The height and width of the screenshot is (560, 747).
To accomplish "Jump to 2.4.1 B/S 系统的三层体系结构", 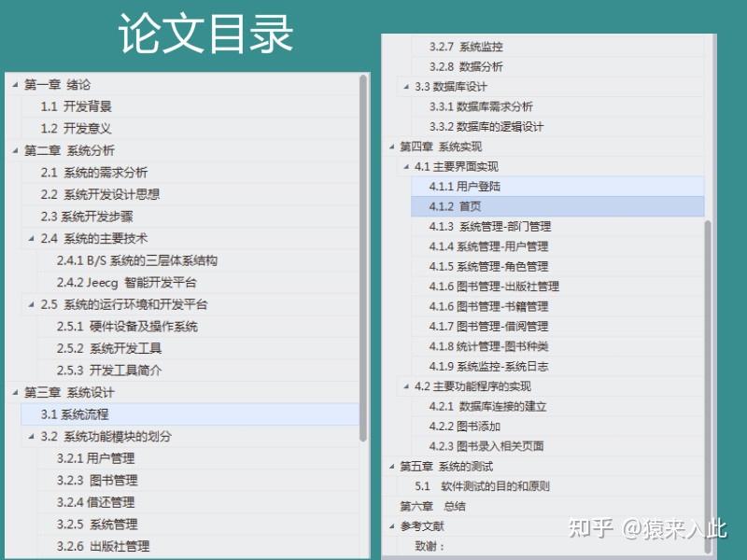I will pyautogui.click(x=137, y=260).
